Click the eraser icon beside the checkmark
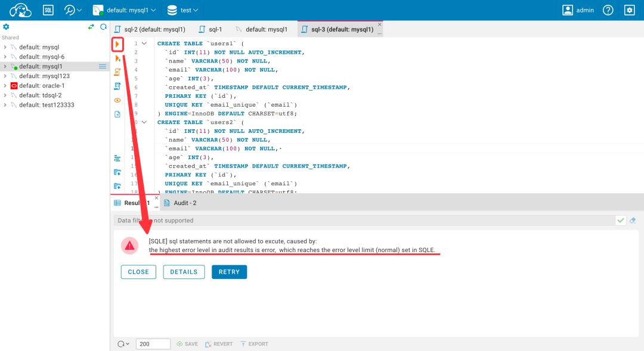This screenshot has height=351, width=644. pyautogui.click(x=633, y=220)
